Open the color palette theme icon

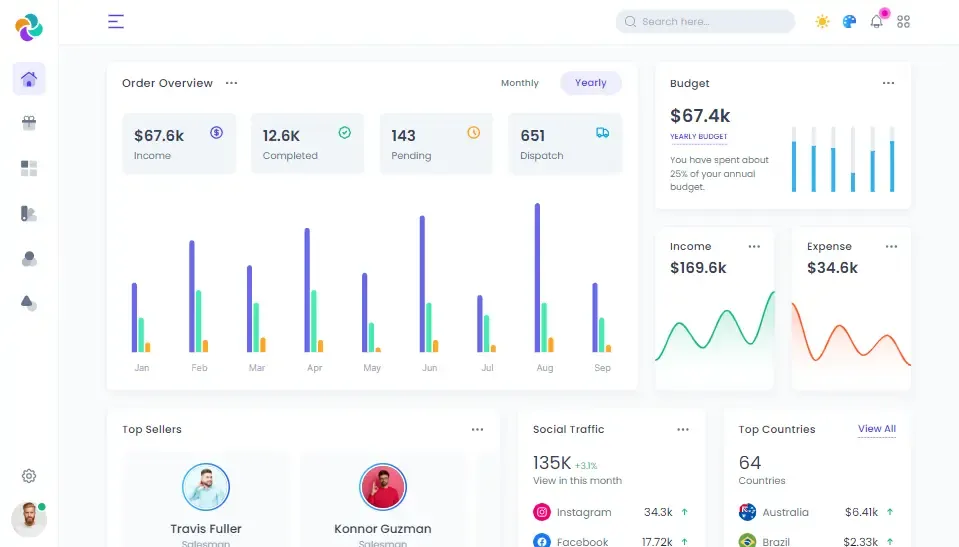tap(849, 21)
